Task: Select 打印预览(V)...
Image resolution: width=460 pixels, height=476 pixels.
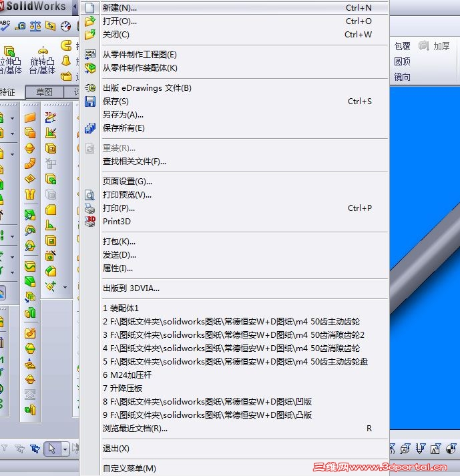Action: (235, 195)
